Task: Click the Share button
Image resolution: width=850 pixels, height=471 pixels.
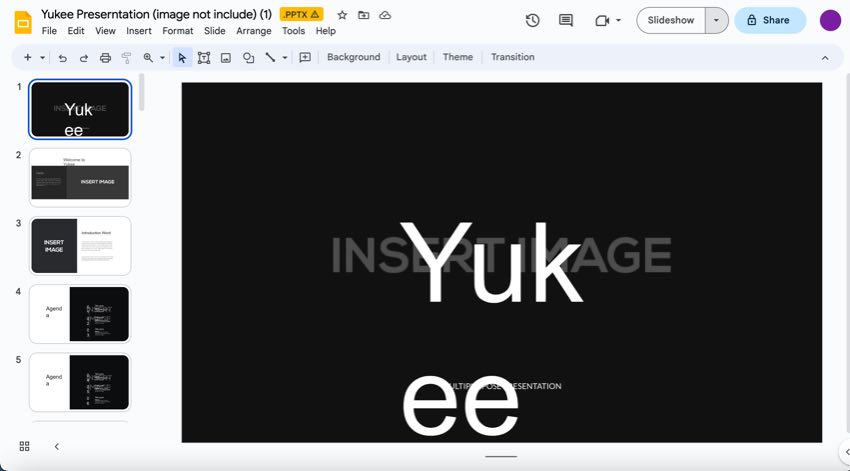Action: tap(770, 21)
